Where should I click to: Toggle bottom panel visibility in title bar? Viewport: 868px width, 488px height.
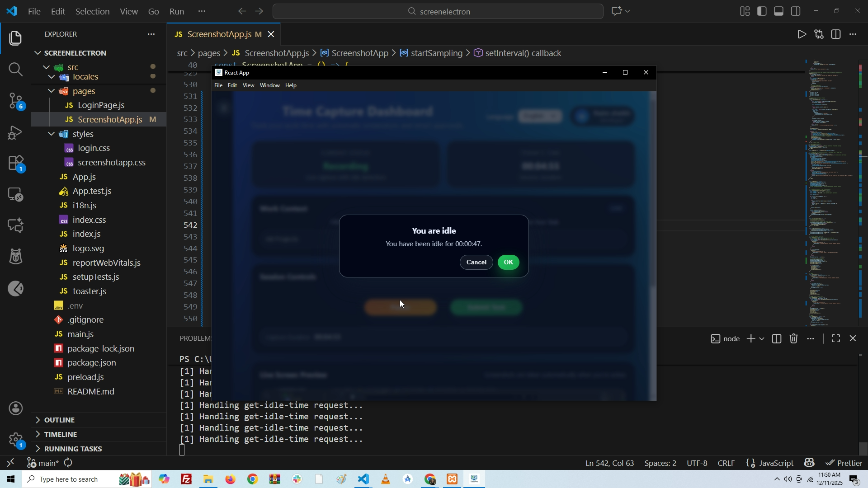[x=779, y=11]
